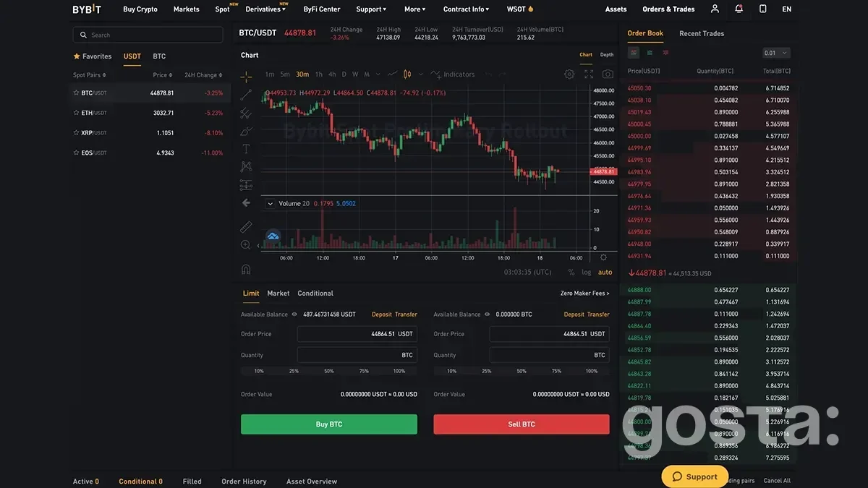Screen dimensions: 868x488
Task: Open the Indicators menu
Action: pyautogui.click(x=453, y=74)
